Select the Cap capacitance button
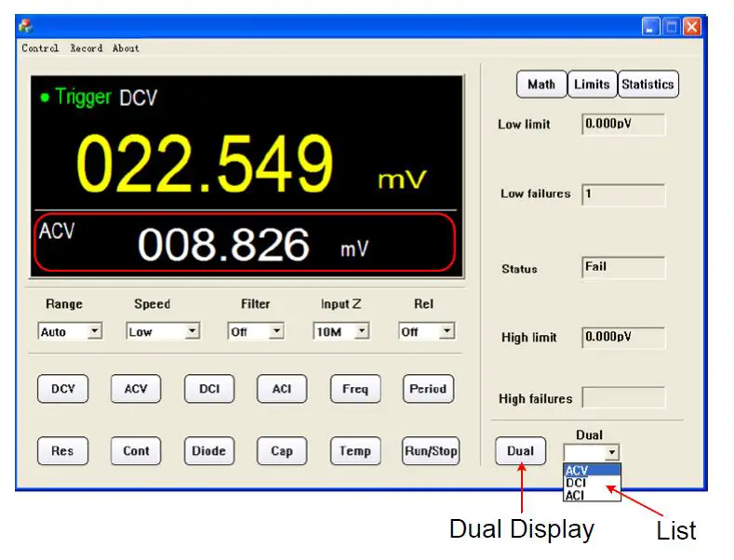The height and width of the screenshot is (560, 734). (282, 451)
